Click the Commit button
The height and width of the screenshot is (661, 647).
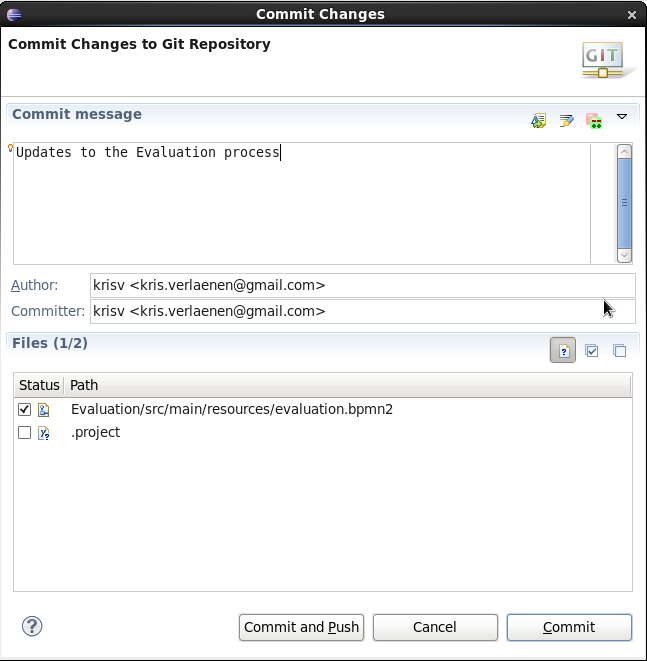[x=569, y=627]
